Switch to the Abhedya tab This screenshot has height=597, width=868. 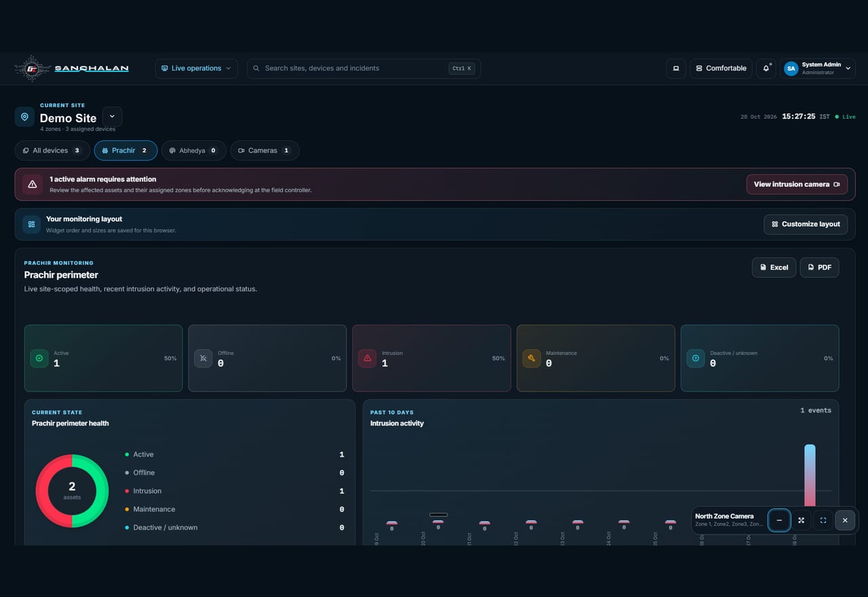(193, 151)
